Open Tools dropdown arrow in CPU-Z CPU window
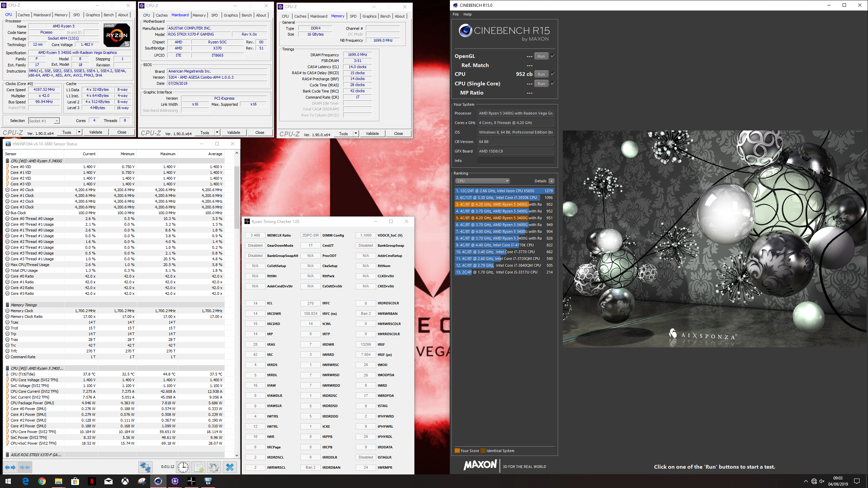Image resolution: width=868 pixels, height=488 pixels. 79,132
